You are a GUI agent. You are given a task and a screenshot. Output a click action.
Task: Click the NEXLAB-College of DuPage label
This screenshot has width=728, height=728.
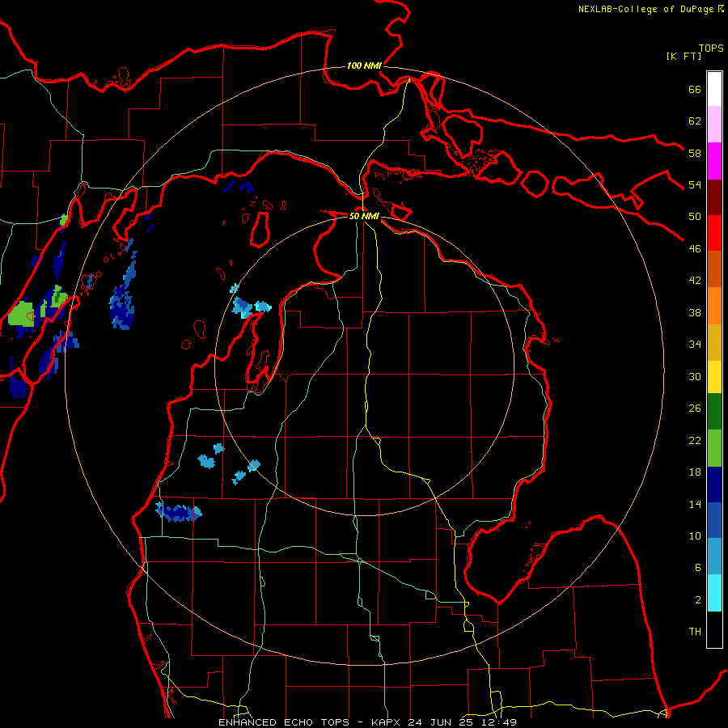(x=645, y=9)
